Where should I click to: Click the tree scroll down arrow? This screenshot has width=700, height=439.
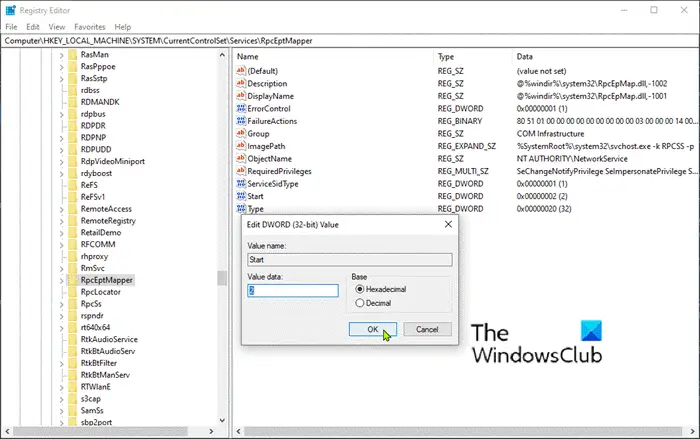(x=222, y=420)
